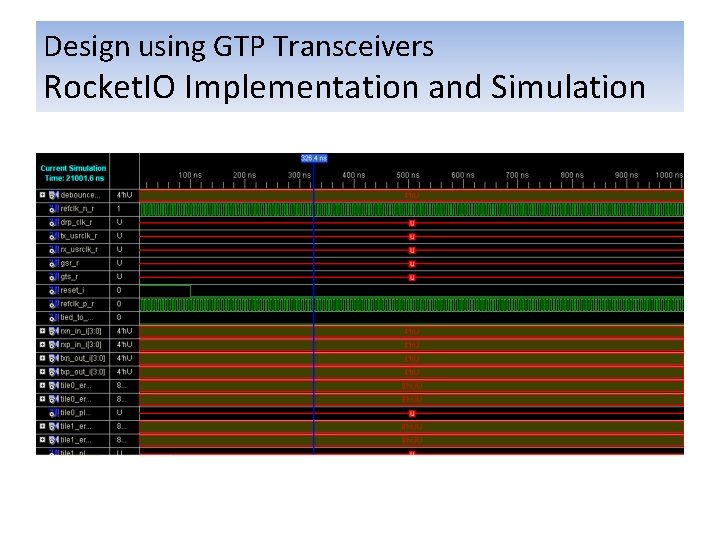Select the refclk_n_r signal name
The image size is (720, 540).
pos(77,209)
